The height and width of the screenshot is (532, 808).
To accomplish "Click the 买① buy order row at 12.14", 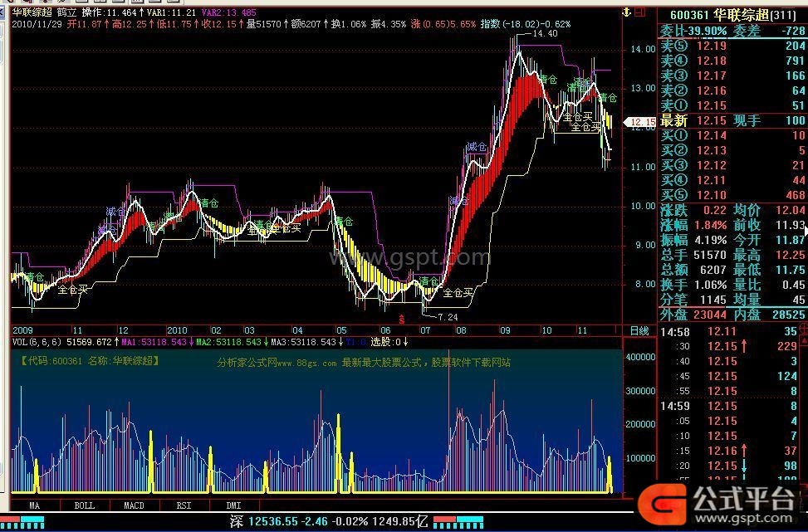I will 732,135.
